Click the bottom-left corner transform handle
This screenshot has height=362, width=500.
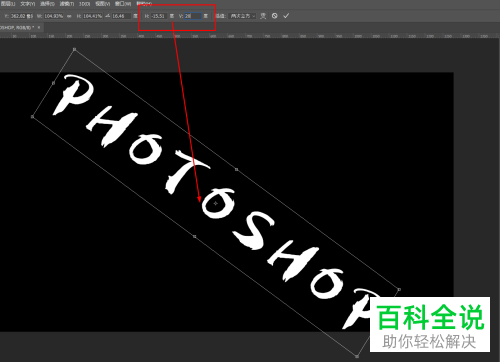[32, 117]
